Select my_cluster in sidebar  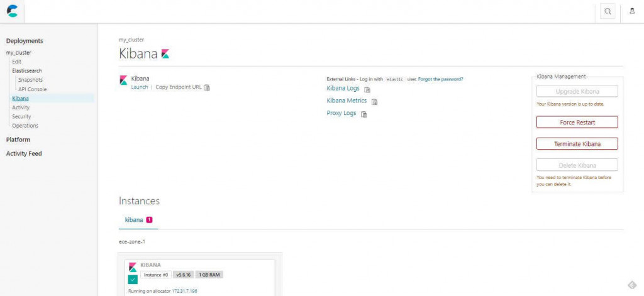18,53
